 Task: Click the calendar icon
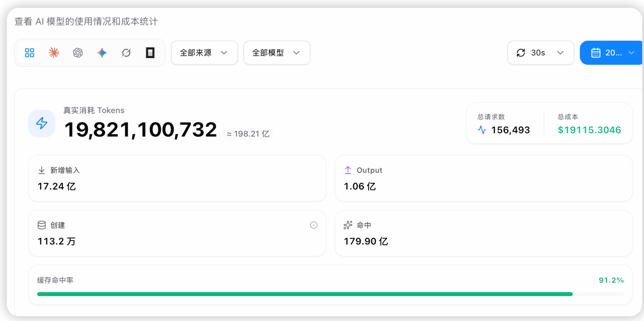coord(596,53)
